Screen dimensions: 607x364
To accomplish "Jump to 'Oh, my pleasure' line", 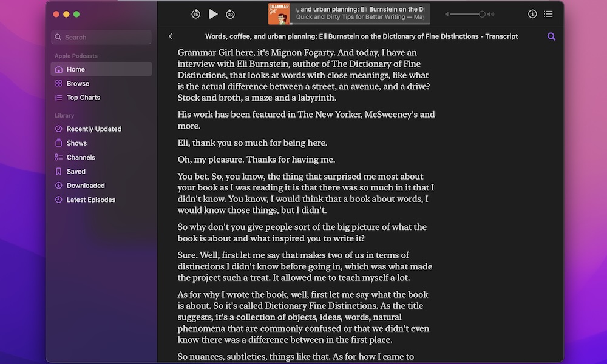I will [x=256, y=160].
